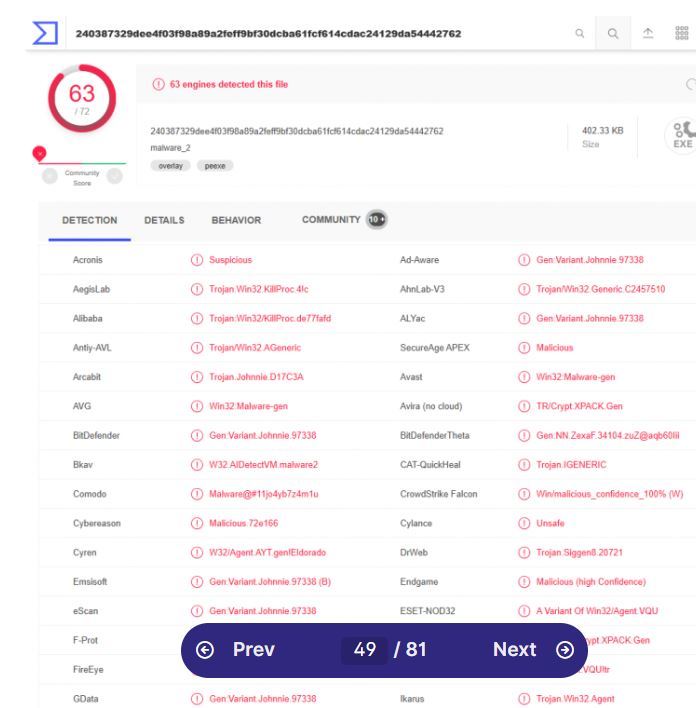Click DrWeb 'Trojan.Siggen8.20721' result
696x708 pixels.
579,553
